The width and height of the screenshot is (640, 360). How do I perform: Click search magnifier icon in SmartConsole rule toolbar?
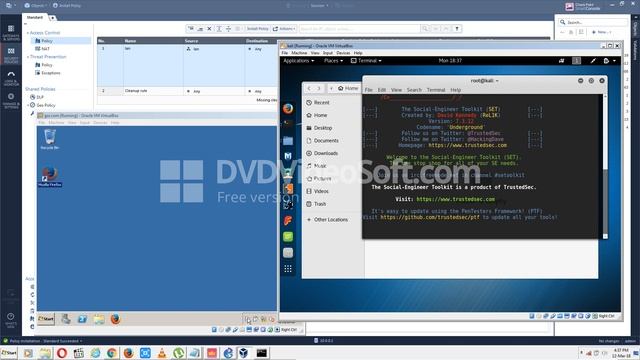tap(425, 29)
